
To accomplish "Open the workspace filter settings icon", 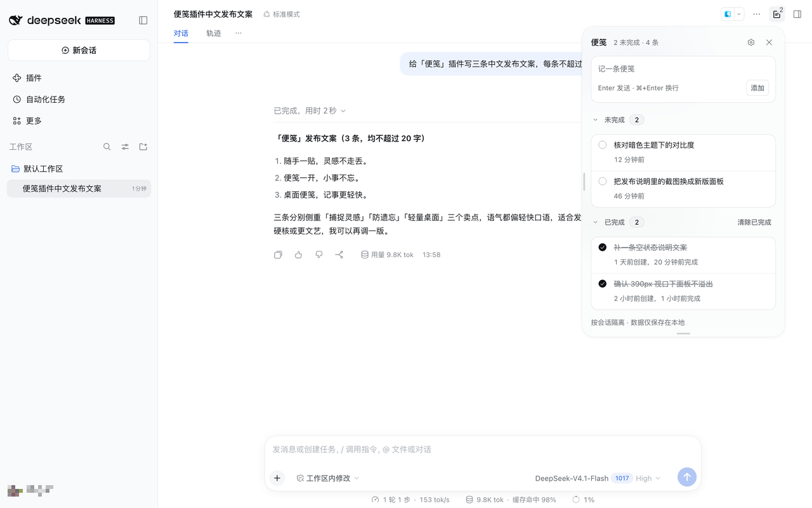I will tap(125, 147).
